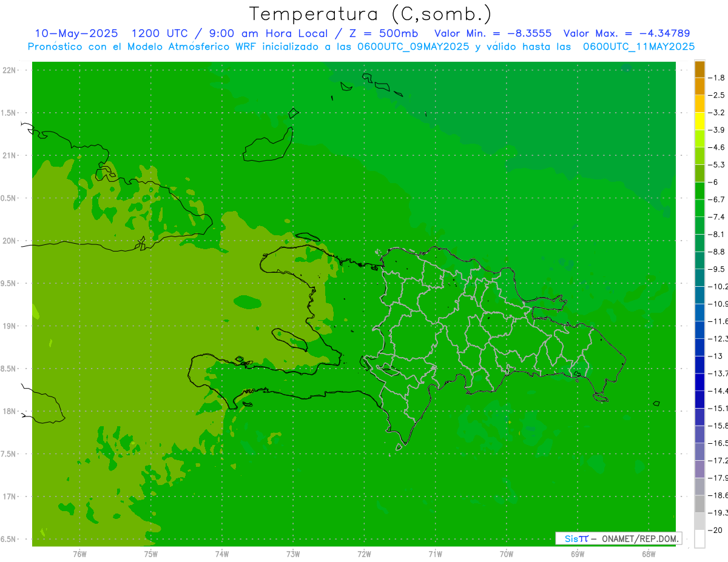Screen dimensions: 728x562
Task: Click the map title "Temperatura (C,somb.)"
Action: tap(369, 14)
